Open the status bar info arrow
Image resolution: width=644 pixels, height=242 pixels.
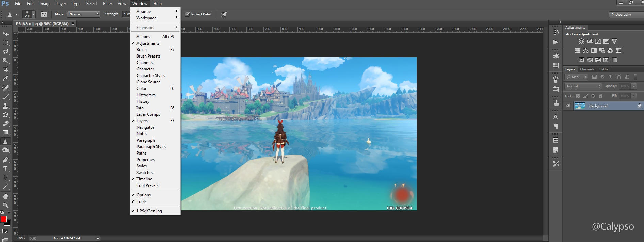(x=97, y=238)
